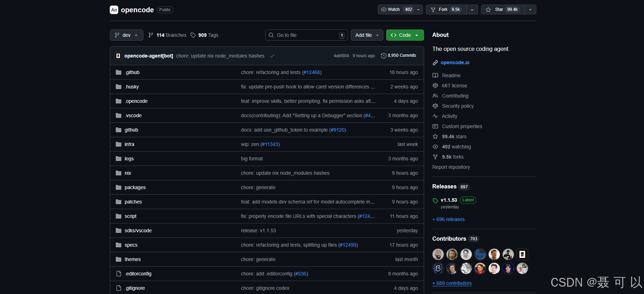Viewport: 644px width, 294px height.
Task: Click Report repository
Action: 451,167
